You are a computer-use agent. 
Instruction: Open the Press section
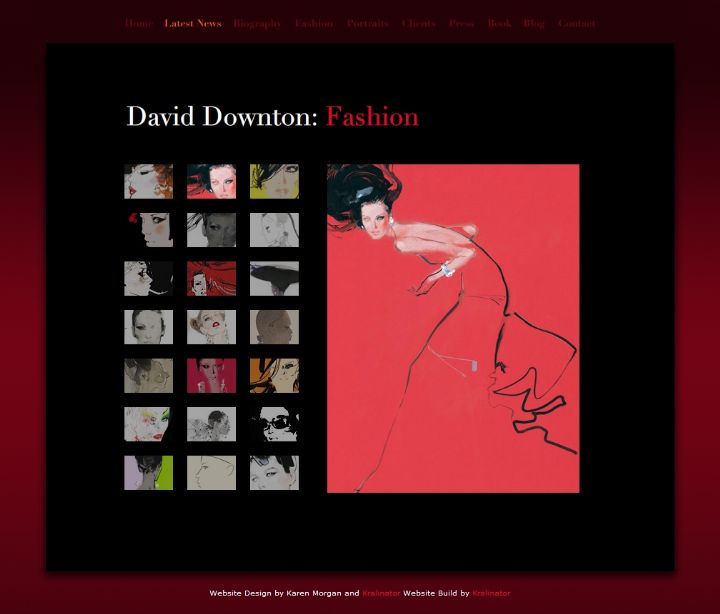[461, 23]
